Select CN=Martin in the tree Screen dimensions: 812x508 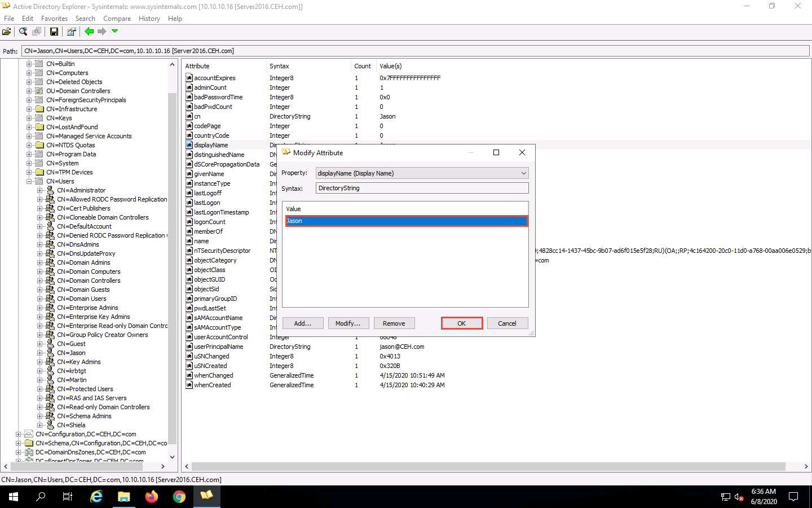coord(72,380)
